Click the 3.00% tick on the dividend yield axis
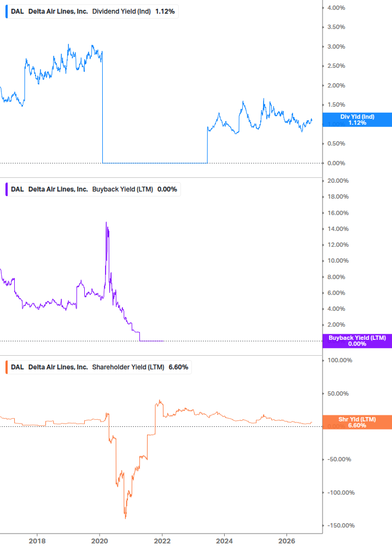Image resolution: width=392 pixels, height=550 pixels. (336, 47)
